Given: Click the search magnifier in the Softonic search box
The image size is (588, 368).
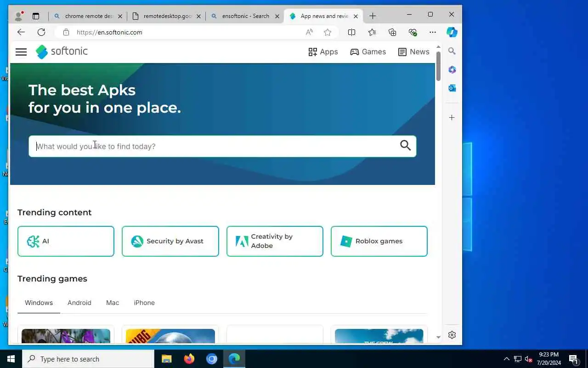Looking at the screenshot, I should [405, 146].
